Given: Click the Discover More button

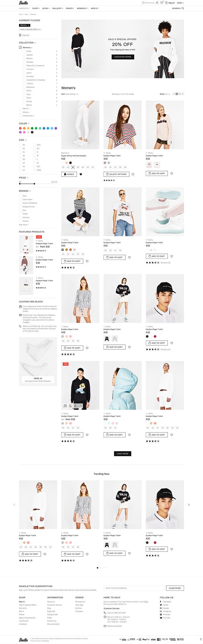Looking at the screenshot, I should point(123,57).
